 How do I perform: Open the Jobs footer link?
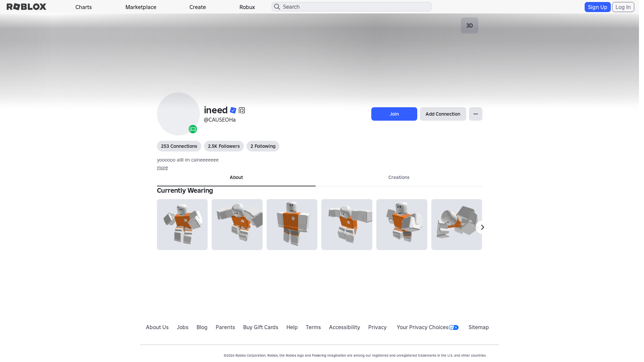click(183, 327)
